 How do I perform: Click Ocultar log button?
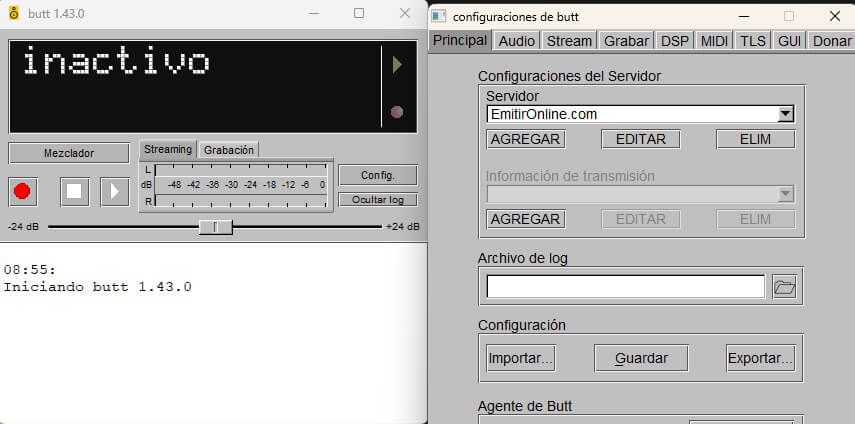tap(378, 199)
